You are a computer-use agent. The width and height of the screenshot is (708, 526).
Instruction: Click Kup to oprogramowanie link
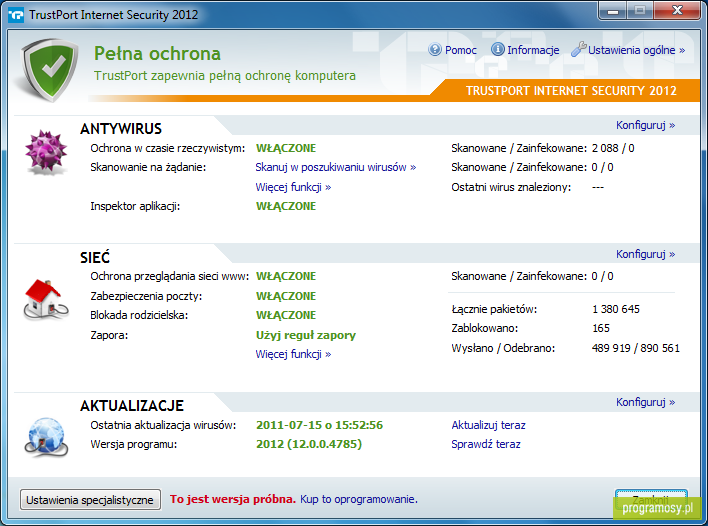(x=359, y=499)
